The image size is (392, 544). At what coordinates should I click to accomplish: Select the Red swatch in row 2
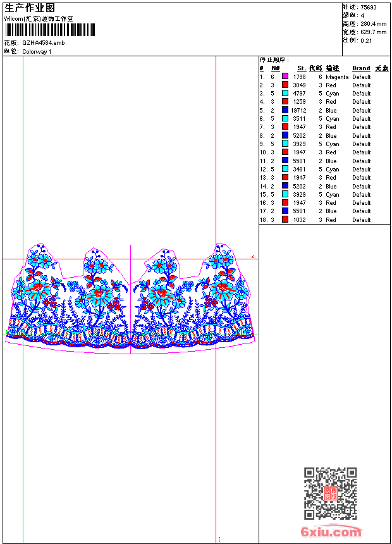point(285,84)
